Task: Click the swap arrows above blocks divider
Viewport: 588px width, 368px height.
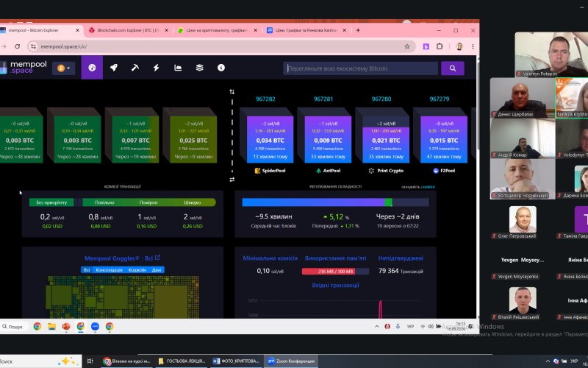Action: pos(232,91)
